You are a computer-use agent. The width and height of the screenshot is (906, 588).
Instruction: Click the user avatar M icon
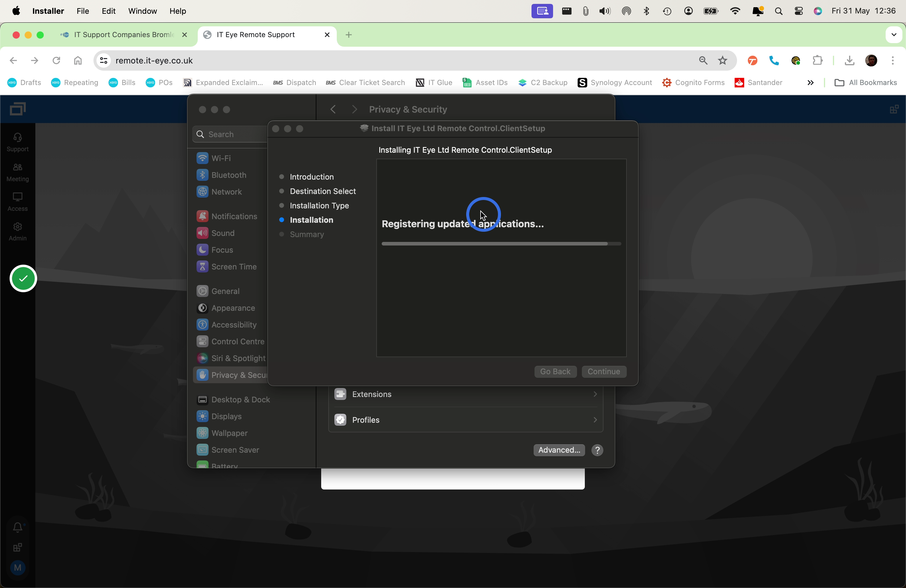17,568
